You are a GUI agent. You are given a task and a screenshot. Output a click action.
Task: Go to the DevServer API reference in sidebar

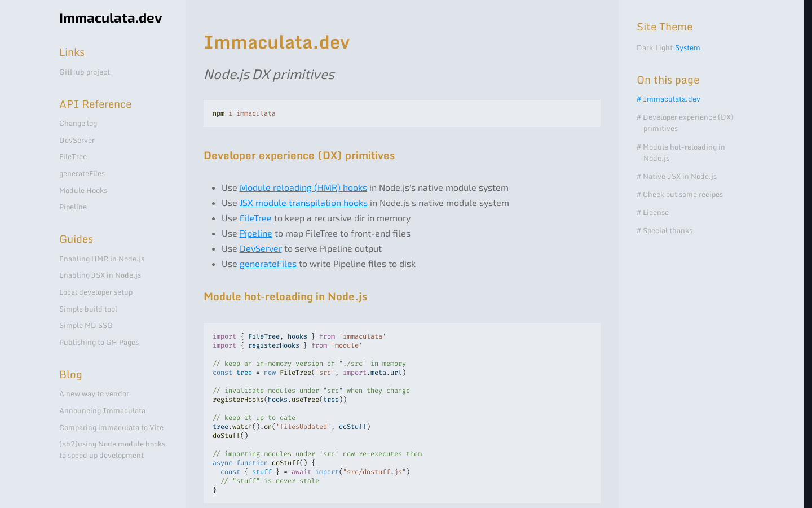pyautogui.click(x=77, y=141)
